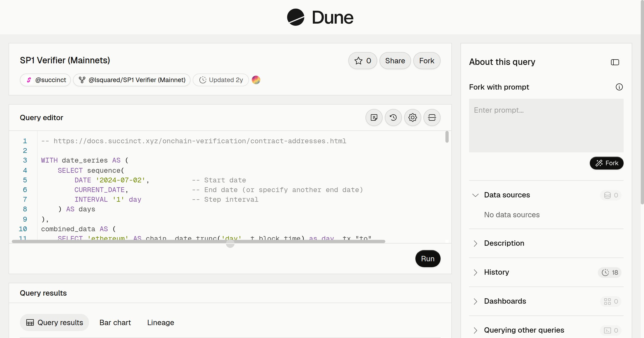
Task: Click the Dune logo icon
Action: [x=295, y=17]
